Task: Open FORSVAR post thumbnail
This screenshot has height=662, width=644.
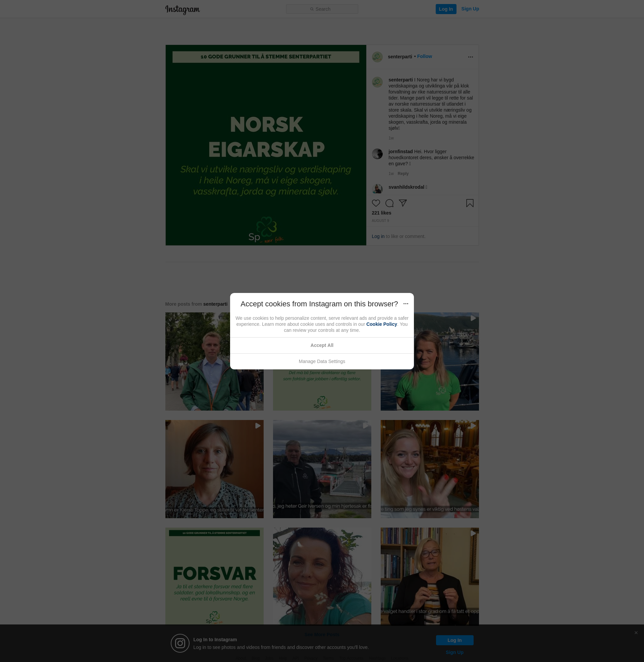Action: pos(214,576)
